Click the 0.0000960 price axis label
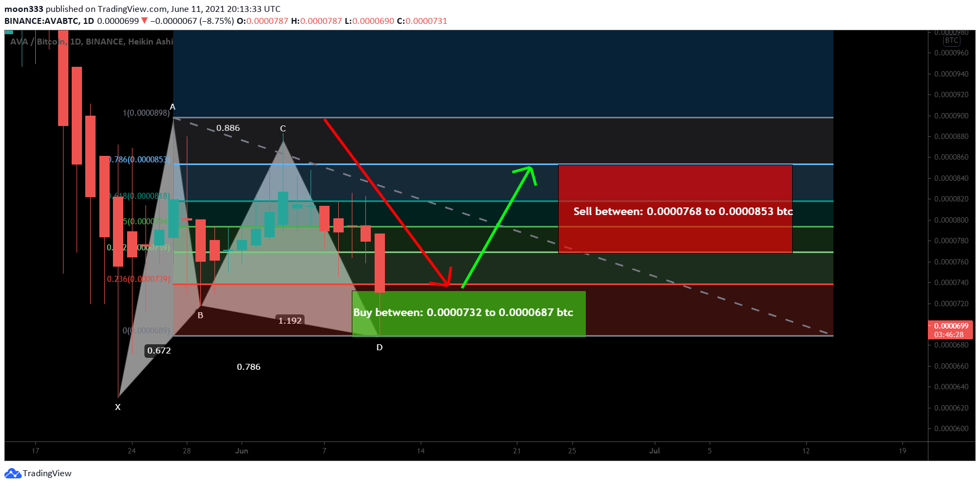 [x=951, y=53]
